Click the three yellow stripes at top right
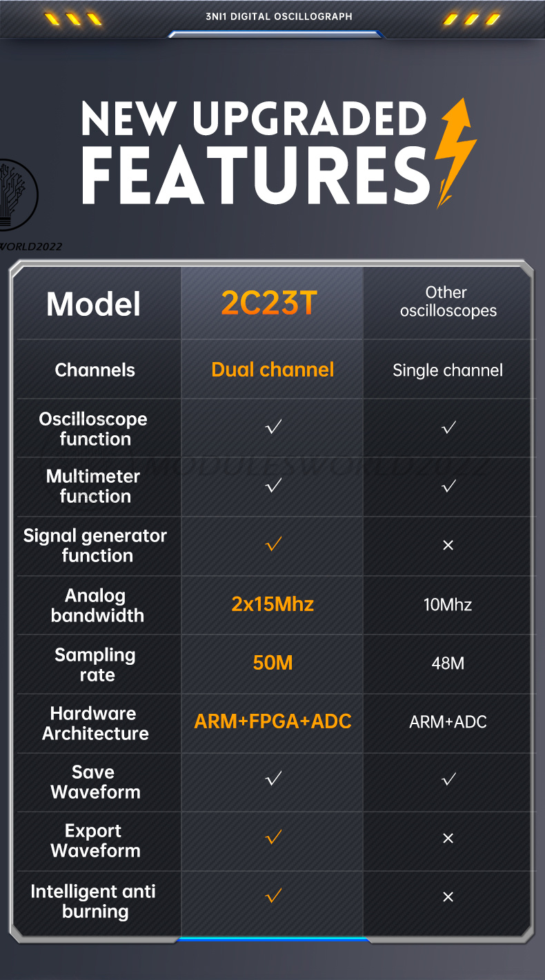 click(472, 19)
